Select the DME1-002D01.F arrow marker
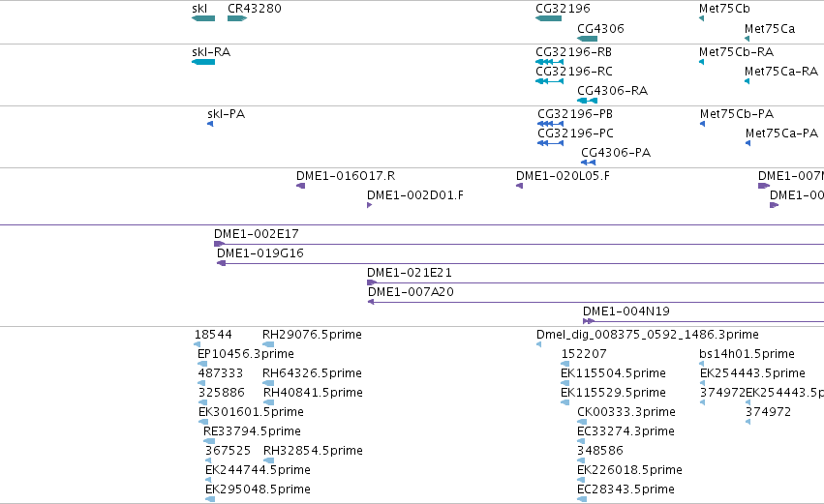The width and height of the screenshot is (824, 504). tap(370, 205)
